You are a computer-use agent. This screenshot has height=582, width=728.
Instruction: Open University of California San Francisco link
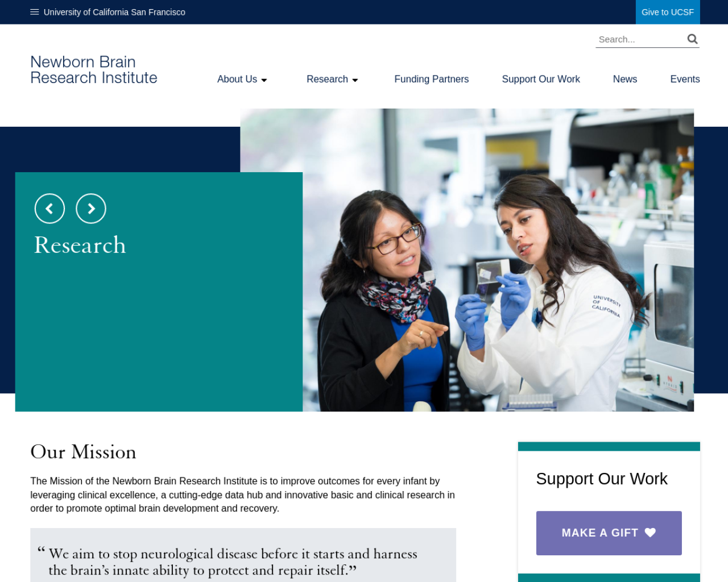(x=114, y=12)
